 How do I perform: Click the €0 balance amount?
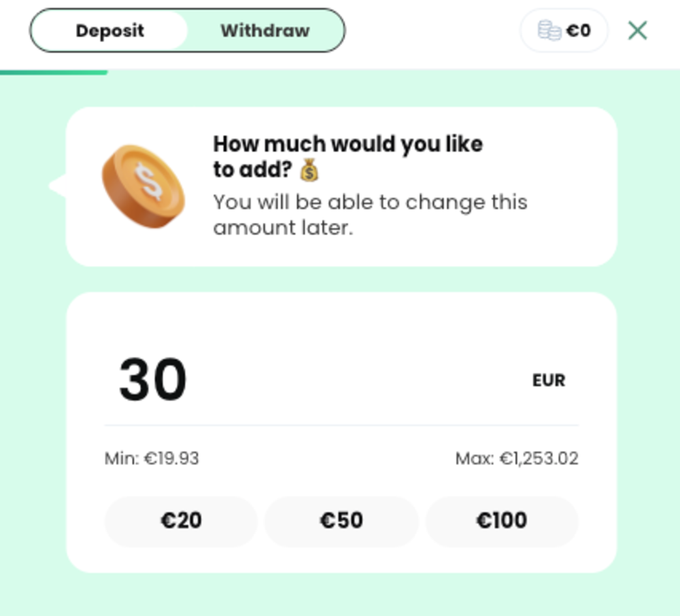coord(579,31)
